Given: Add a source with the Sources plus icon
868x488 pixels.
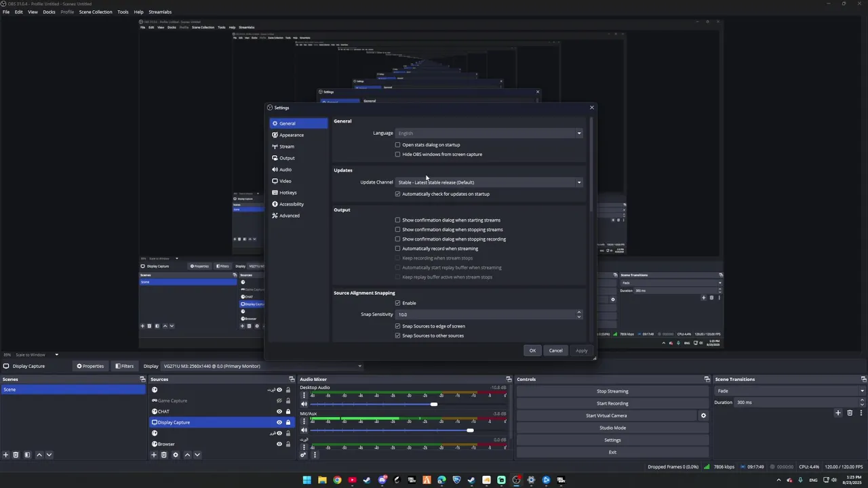Looking at the screenshot, I should pyautogui.click(x=154, y=455).
